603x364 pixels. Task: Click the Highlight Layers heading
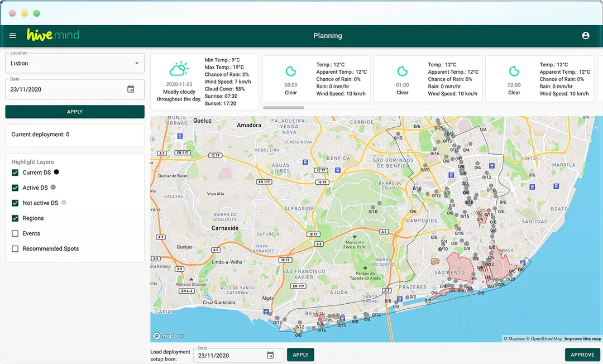[x=33, y=162]
